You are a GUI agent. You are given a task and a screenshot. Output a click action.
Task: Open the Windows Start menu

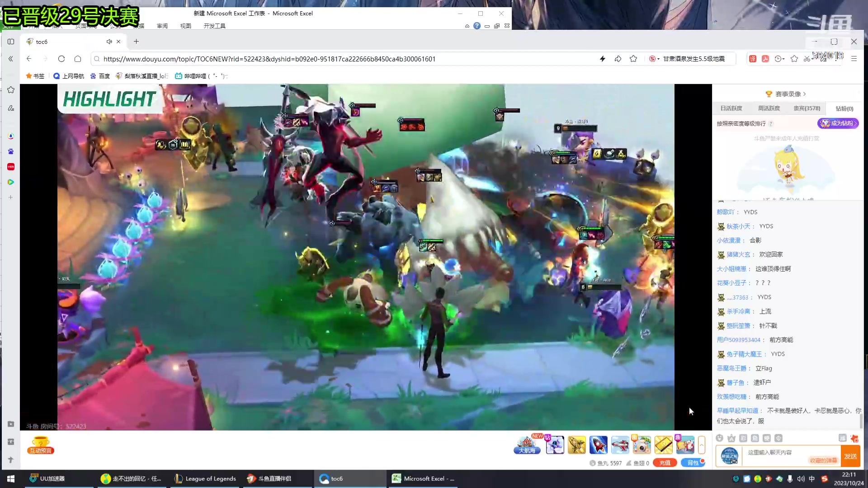pyautogui.click(x=11, y=479)
